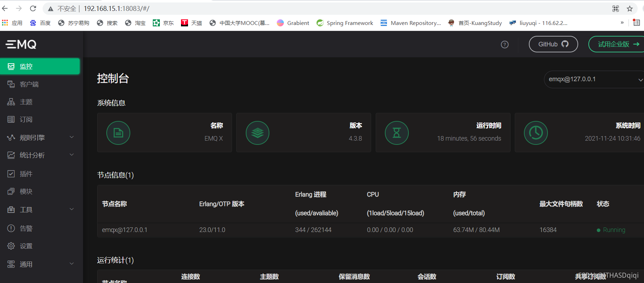Click the Running status text
This screenshot has height=283, width=644.
point(614,230)
